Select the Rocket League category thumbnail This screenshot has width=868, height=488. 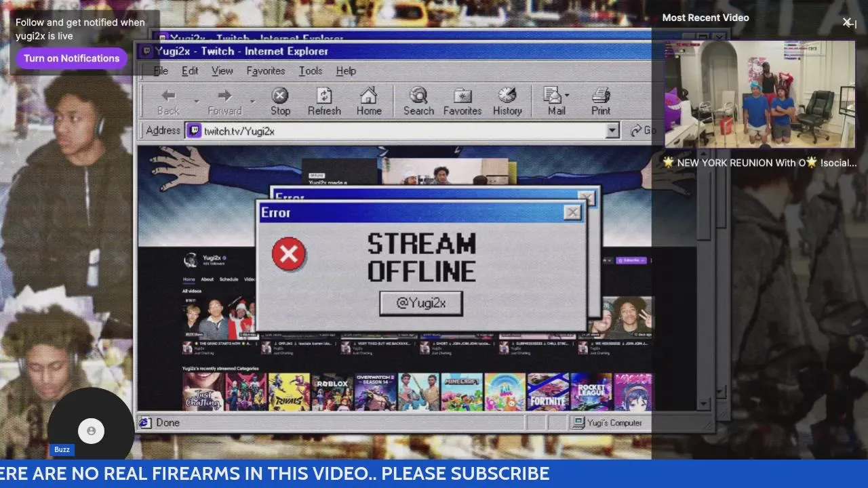pos(591,392)
